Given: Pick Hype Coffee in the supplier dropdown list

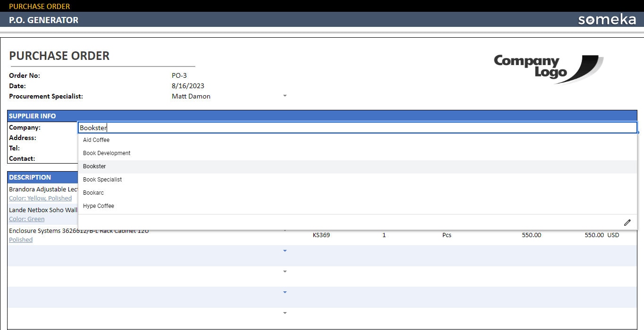Looking at the screenshot, I should 98,206.
